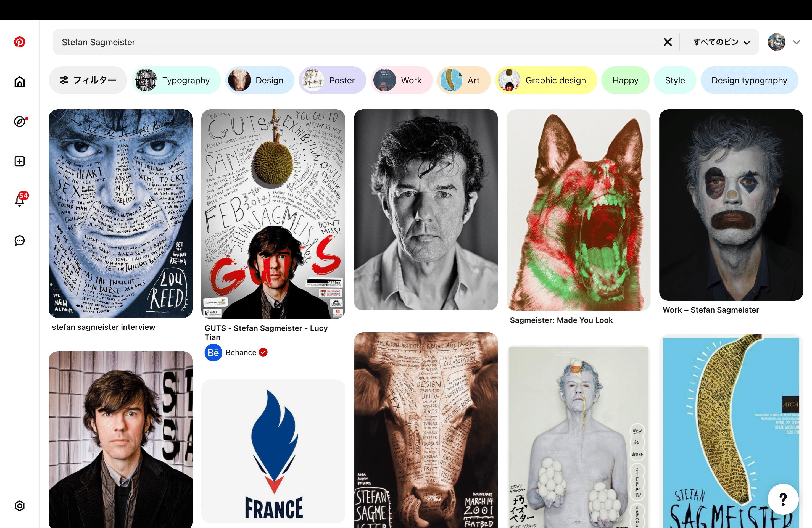Open the black and white portrait pin

coord(426,210)
